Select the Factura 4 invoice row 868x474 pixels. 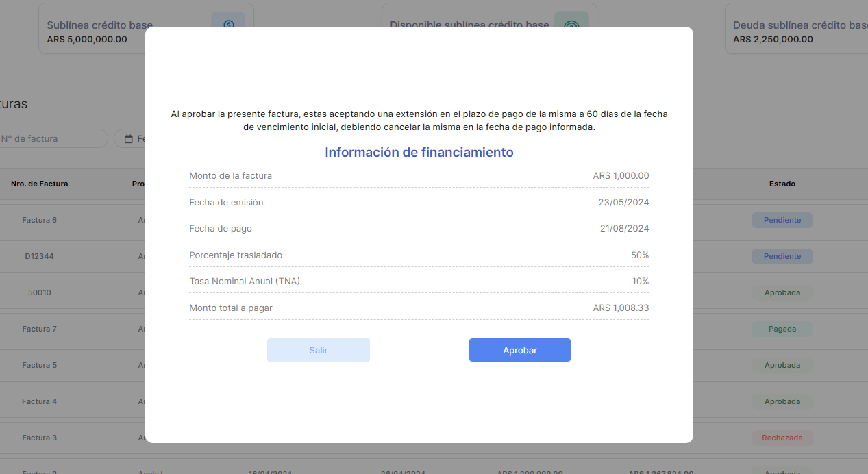click(40, 401)
